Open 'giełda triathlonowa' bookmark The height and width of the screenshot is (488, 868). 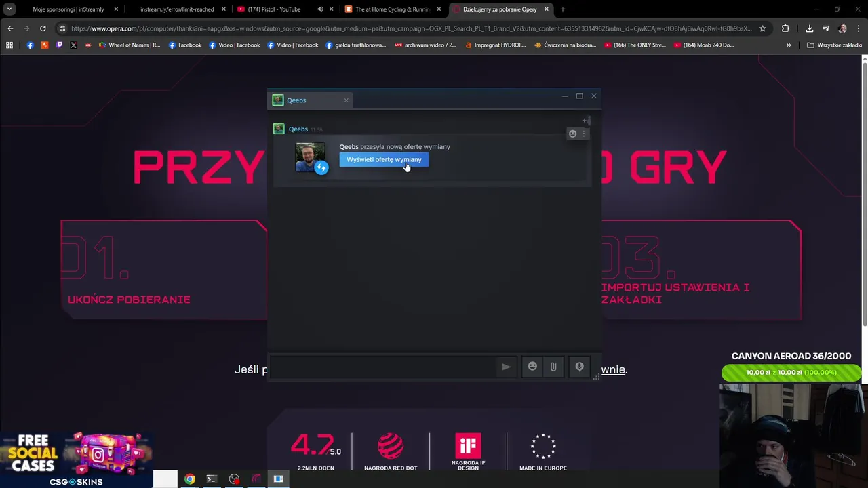(x=356, y=45)
